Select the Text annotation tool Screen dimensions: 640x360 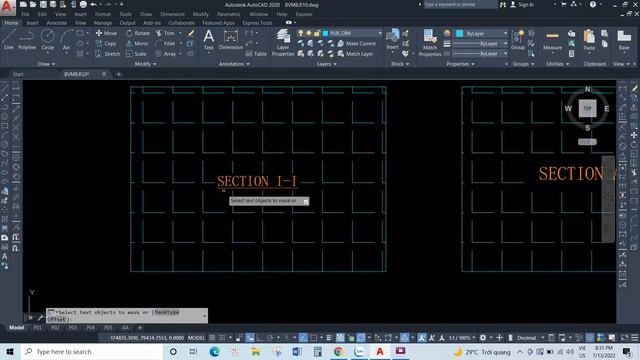pyautogui.click(x=209, y=40)
